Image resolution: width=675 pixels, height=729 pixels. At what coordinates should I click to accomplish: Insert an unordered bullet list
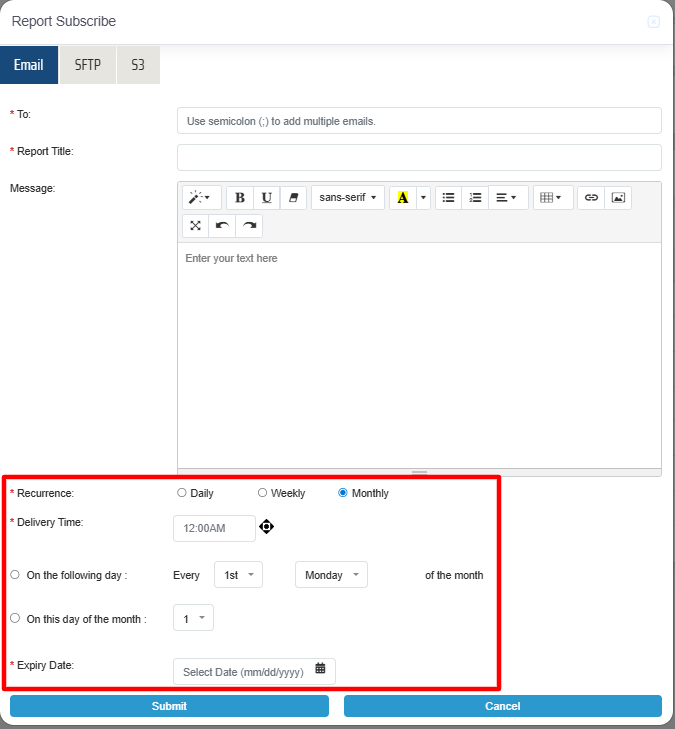(449, 198)
